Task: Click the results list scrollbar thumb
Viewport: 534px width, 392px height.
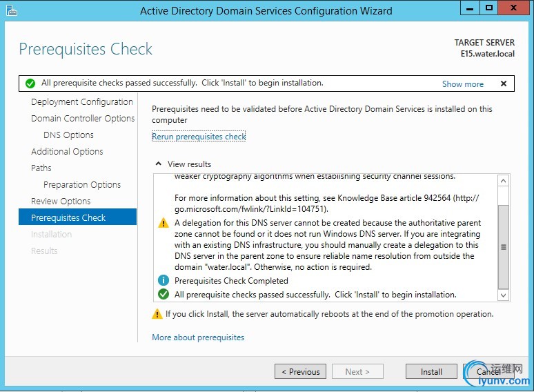Action: pos(504,247)
